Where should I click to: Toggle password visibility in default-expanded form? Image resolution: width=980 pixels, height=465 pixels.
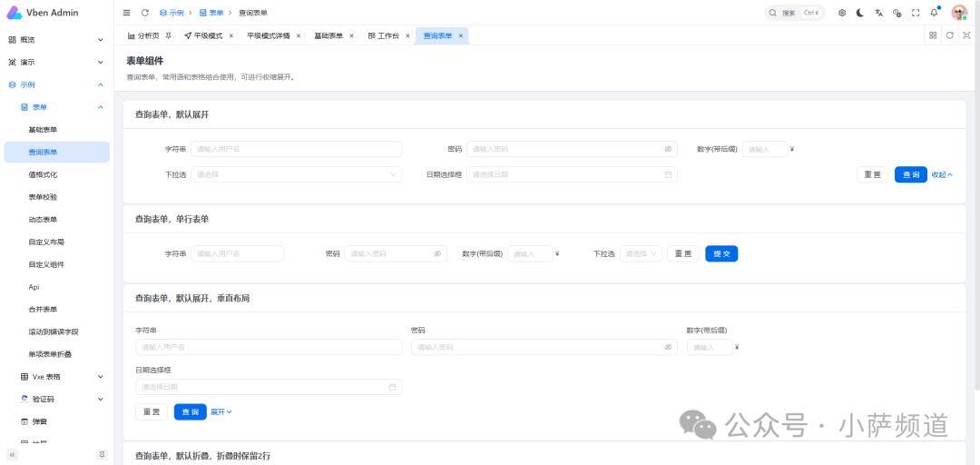pos(668,149)
